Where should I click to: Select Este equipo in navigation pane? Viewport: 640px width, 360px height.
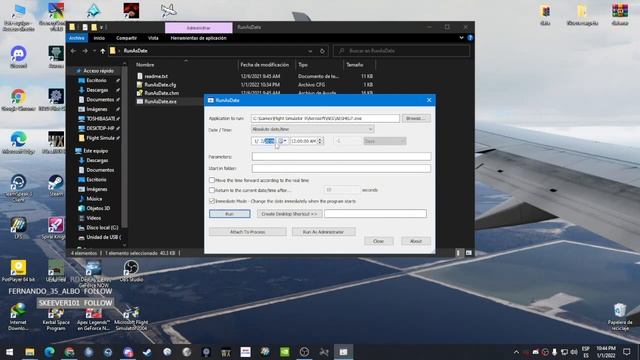[x=96, y=151]
